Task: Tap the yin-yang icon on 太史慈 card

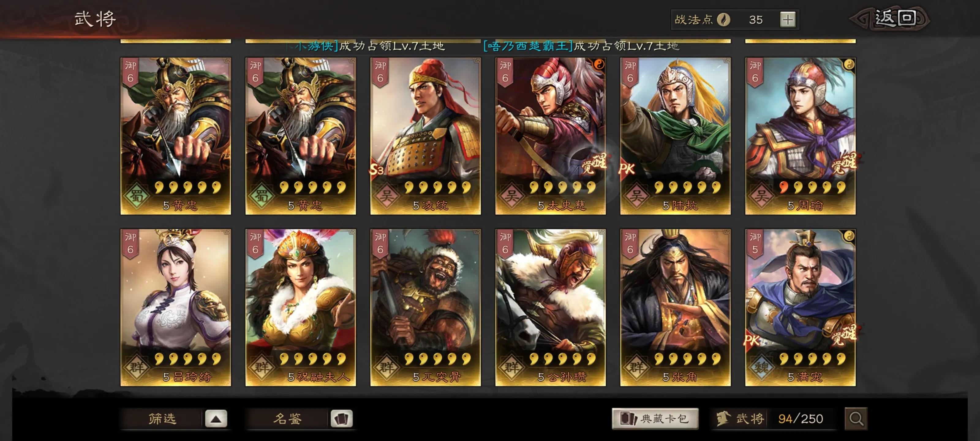Action: point(599,65)
